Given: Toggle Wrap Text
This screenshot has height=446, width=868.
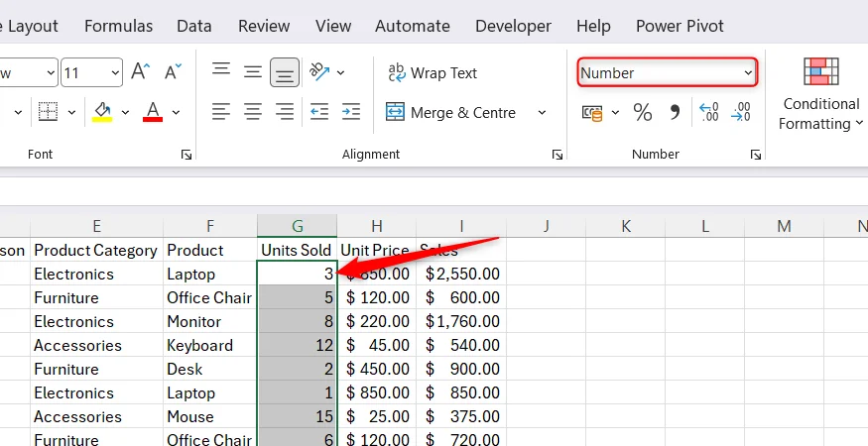Looking at the screenshot, I should (x=433, y=72).
